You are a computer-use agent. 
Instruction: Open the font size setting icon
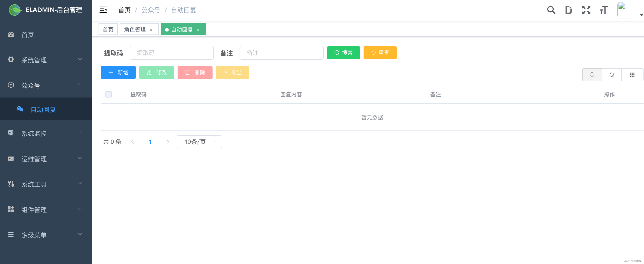tap(604, 10)
